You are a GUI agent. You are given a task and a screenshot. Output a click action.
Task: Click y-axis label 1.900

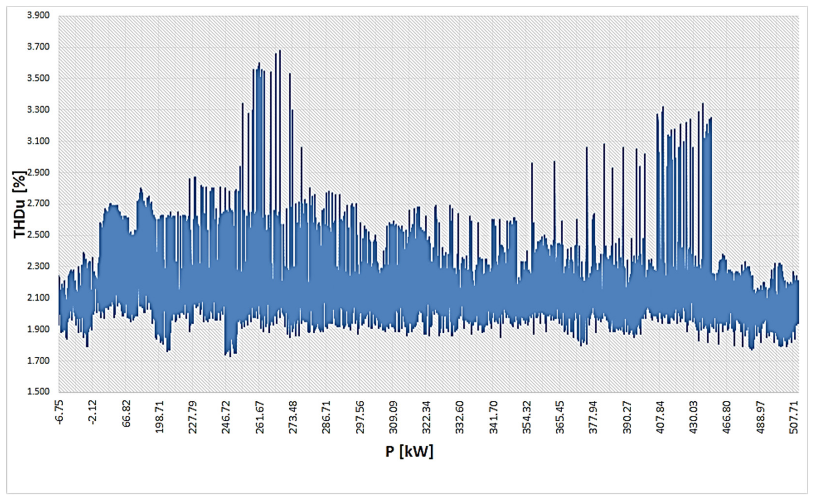coord(38,329)
